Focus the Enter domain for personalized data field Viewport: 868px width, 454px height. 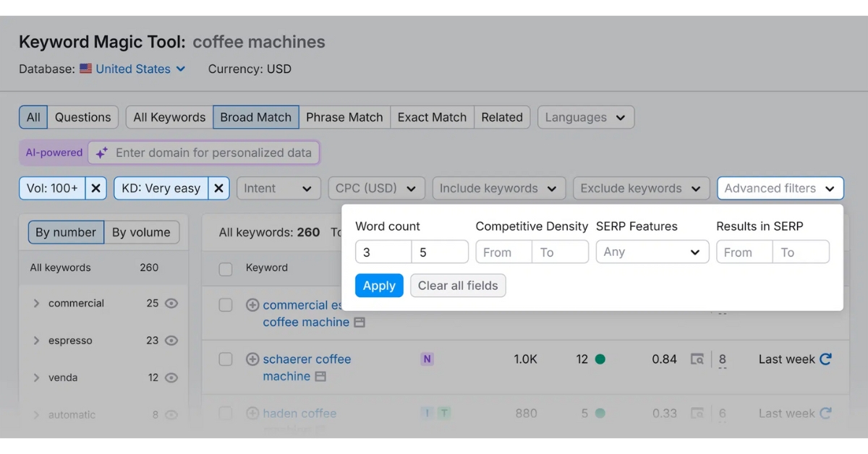[x=204, y=153]
